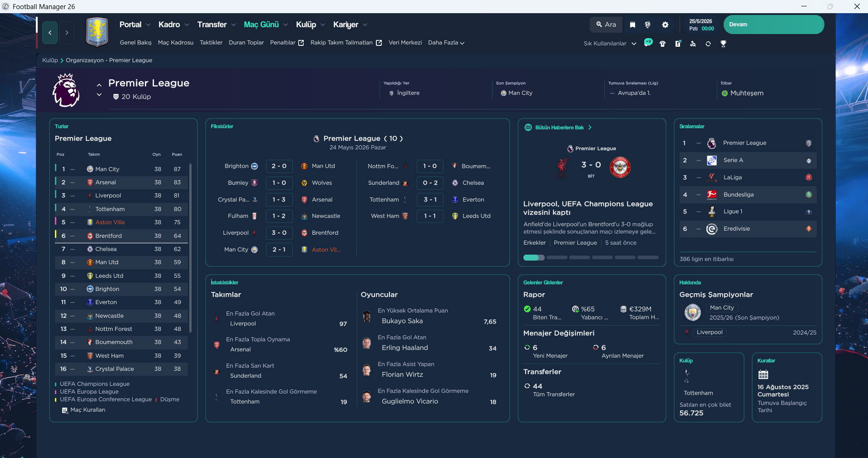Image resolution: width=868 pixels, height=458 pixels.
Task: Click the bookmark icon in top bar
Action: (x=632, y=25)
